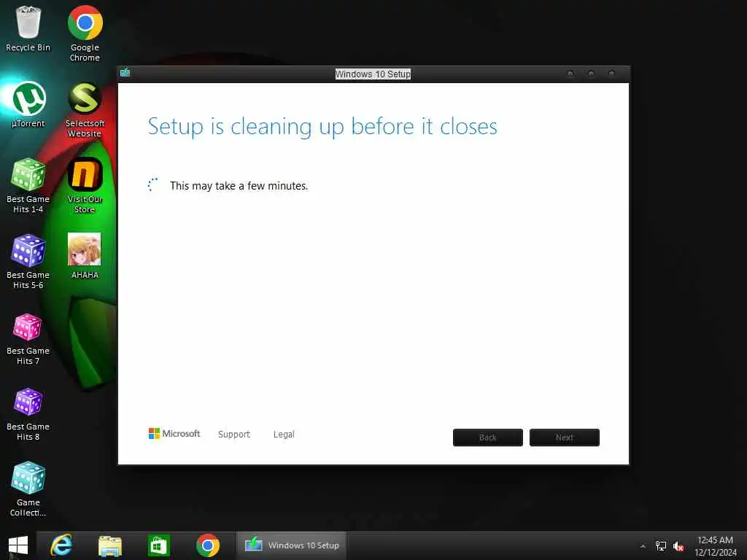Image resolution: width=747 pixels, height=560 pixels.
Task: Launch Internet Explorer from the taskbar
Action: 61,545
